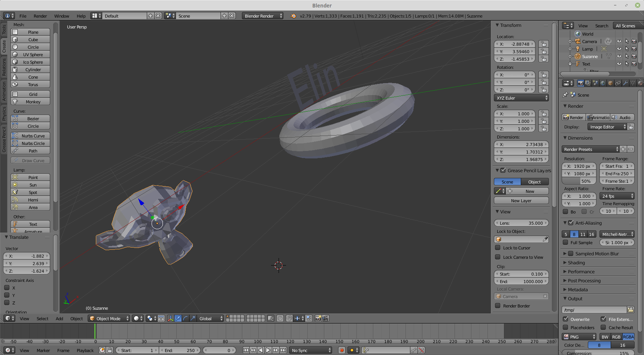Screen dimensions: 644x355
Task: Open the XYZ Euler rotation mode dropdown
Action: tap(521, 98)
